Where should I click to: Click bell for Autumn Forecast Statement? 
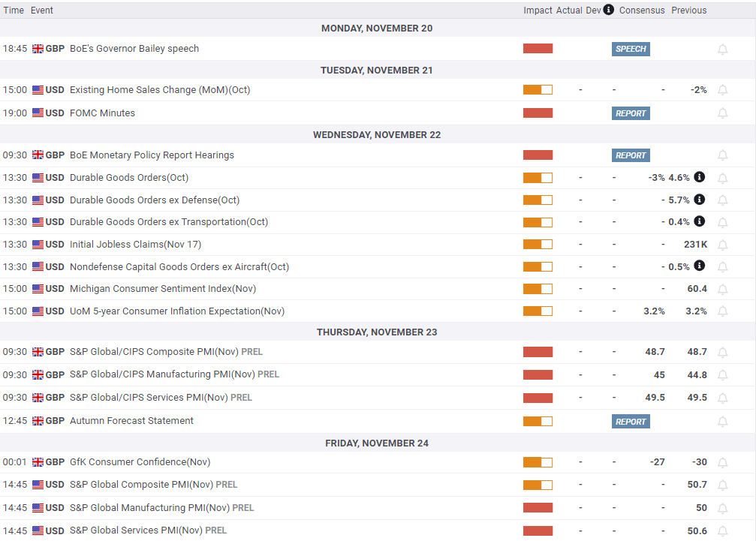pos(722,422)
